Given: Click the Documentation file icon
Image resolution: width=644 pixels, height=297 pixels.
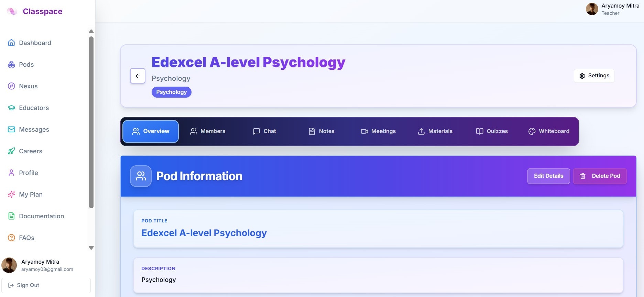Looking at the screenshot, I should point(11,216).
